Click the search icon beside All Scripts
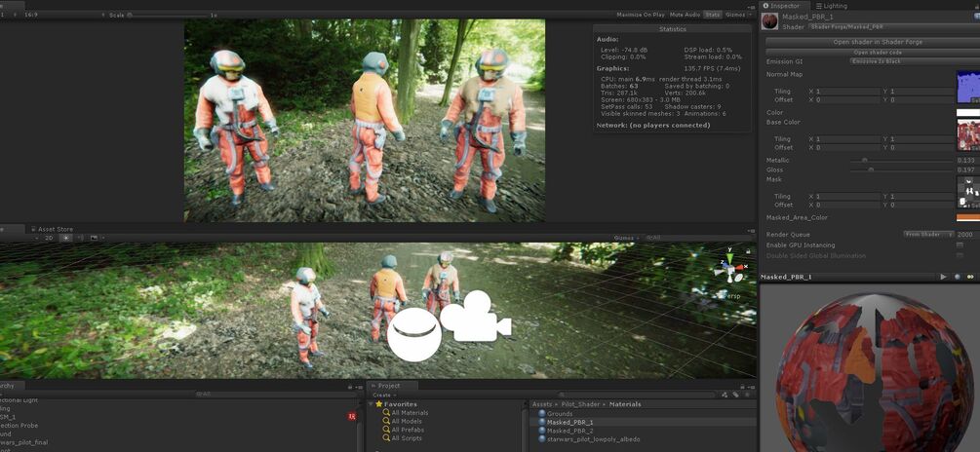This screenshot has height=452, width=980. (386, 438)
